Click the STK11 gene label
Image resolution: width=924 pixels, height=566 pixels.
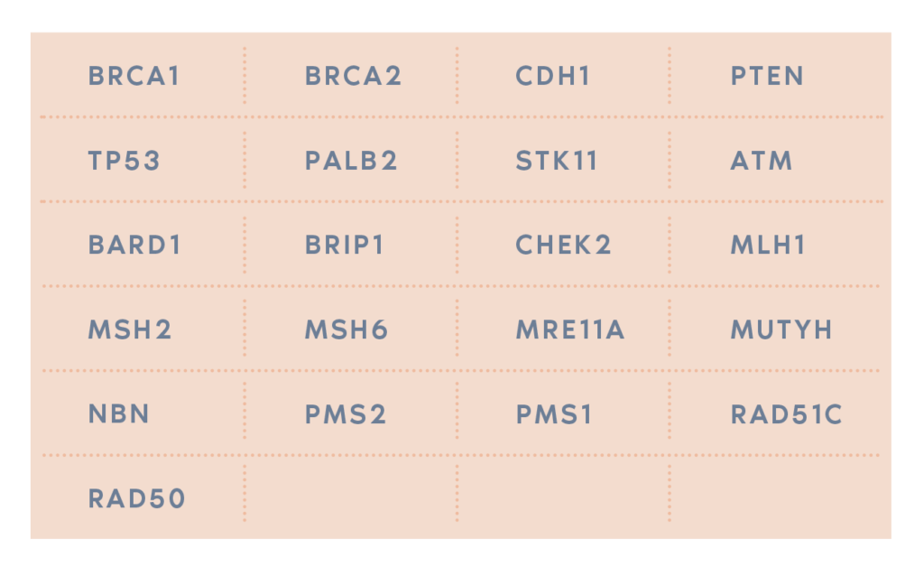[x=557, y=161]
